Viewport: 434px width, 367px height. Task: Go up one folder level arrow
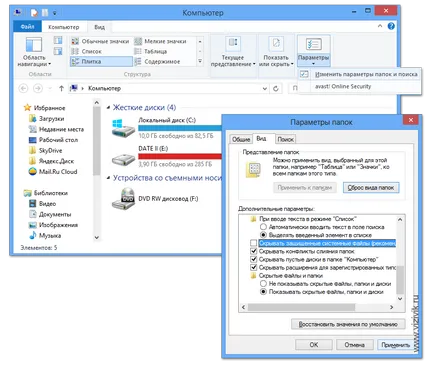pyautogui.click(x=61, y=88)
